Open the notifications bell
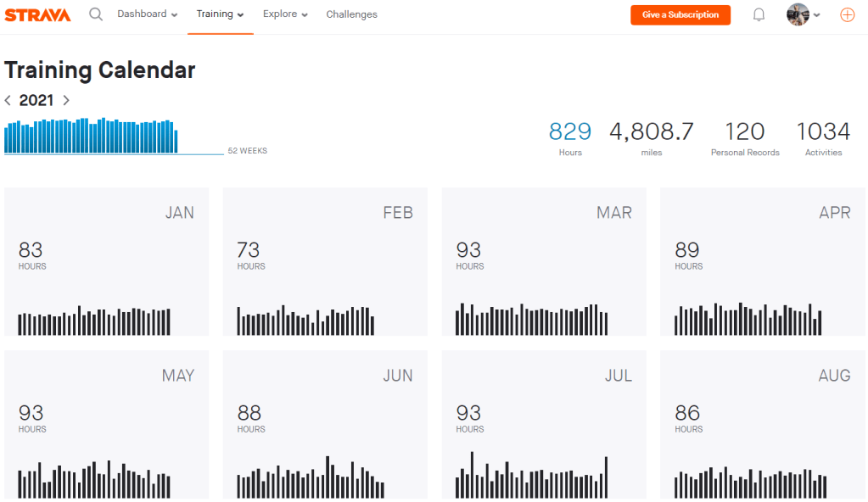Viewport: 868px width, 502px height. [x=759, y=14]
